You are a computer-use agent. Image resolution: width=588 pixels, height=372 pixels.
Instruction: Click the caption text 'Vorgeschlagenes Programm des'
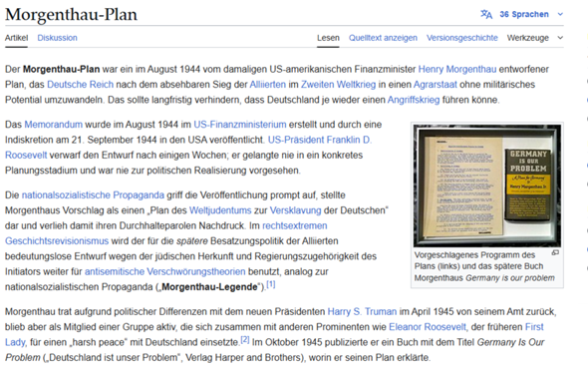coord(474,255)
